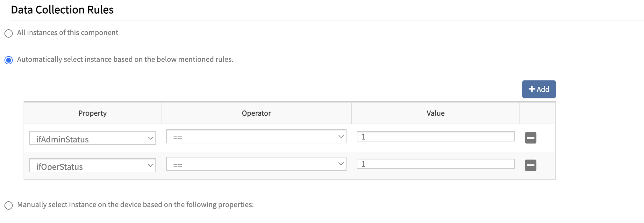Select the 'Automatically select instance' radio option

coord(9,60)
